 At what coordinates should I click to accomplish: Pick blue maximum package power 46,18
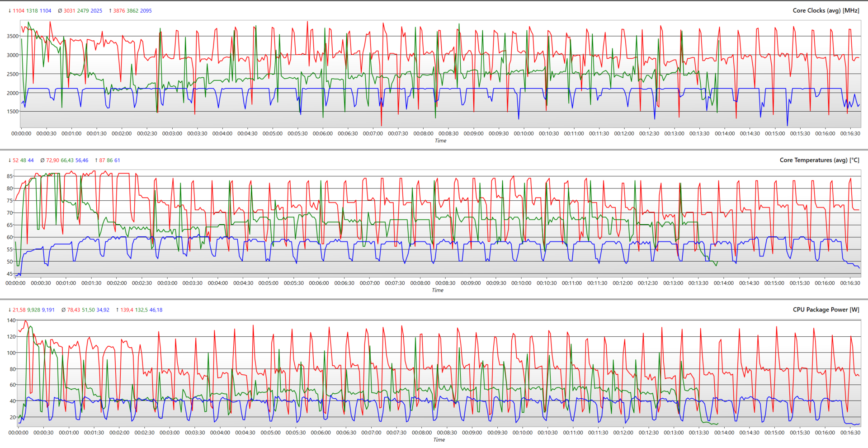156,310
